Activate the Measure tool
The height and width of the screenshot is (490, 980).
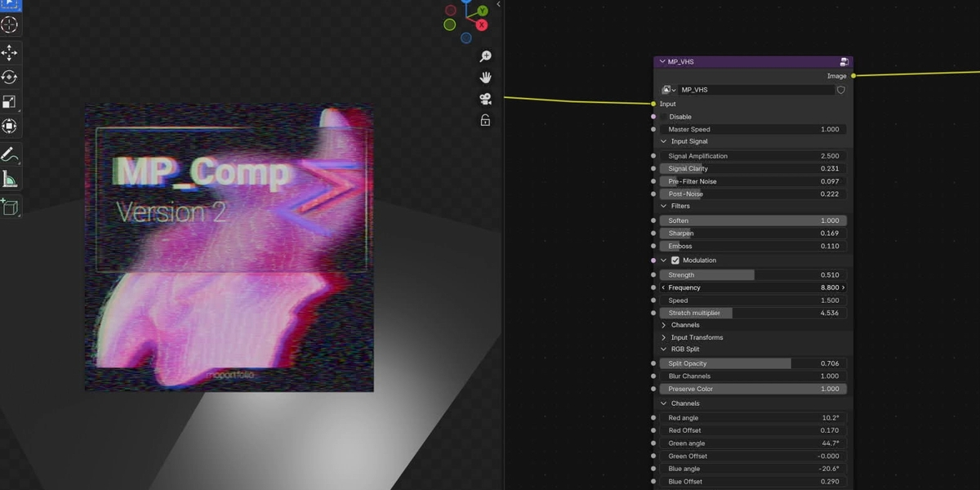[10, 179]
